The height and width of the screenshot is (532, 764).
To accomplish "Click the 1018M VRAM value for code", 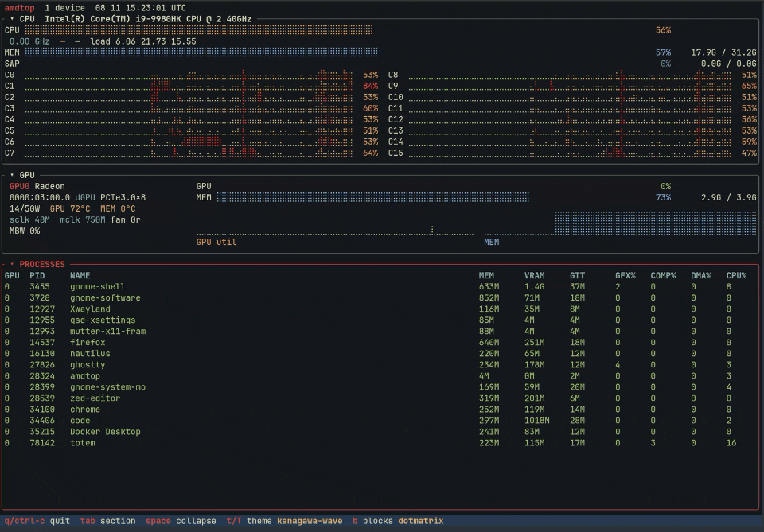I will [x=537, y=421].
